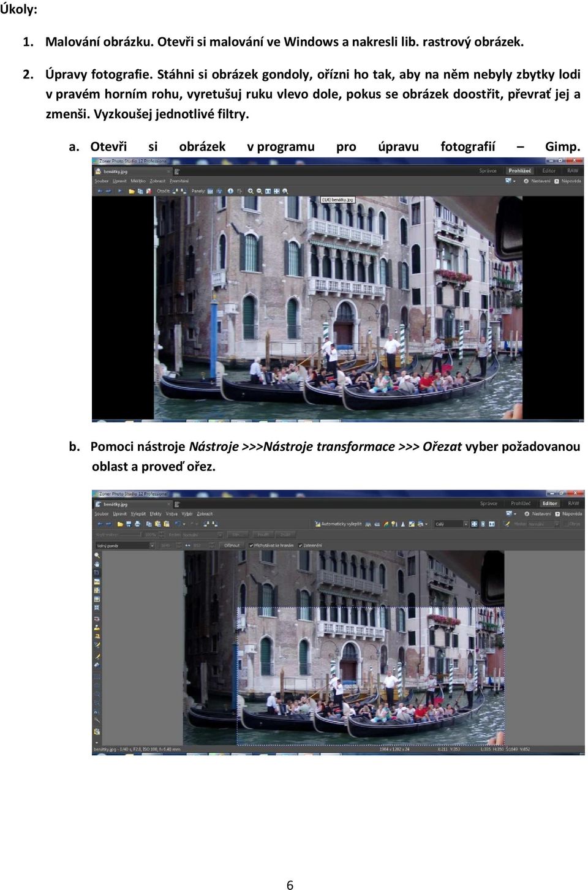The height and width of the screenshot is (890, 588).
Task: Expand the tool sidebar overflow arrow
Action: click(x=97, y=742)
